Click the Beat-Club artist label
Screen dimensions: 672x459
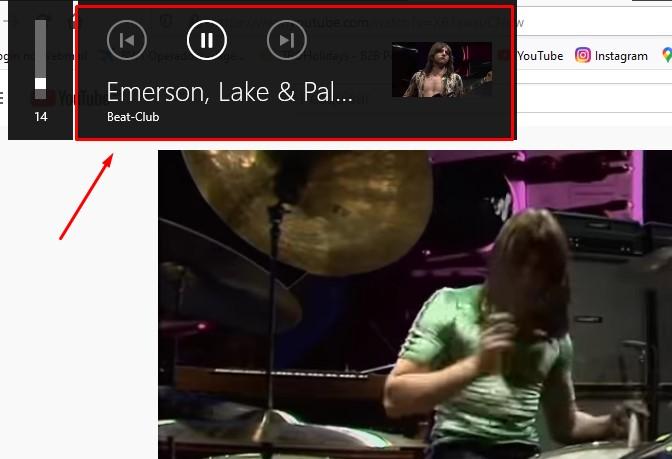click(133, 117)
